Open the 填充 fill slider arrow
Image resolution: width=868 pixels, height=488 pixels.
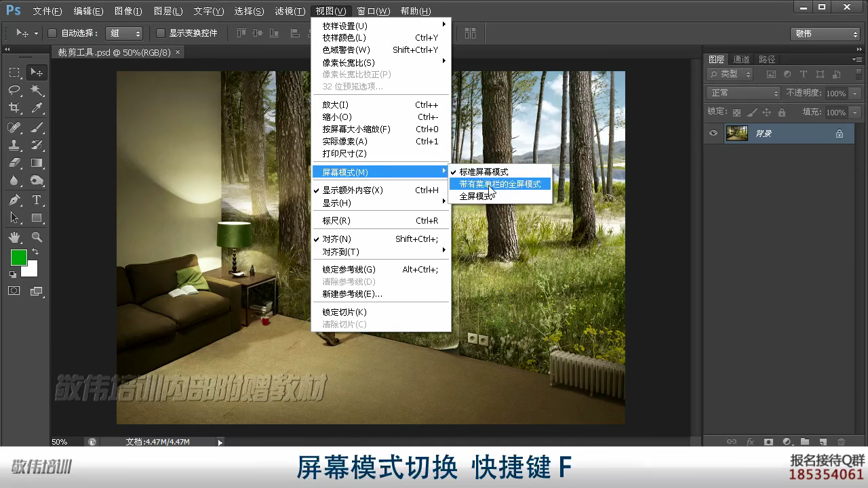pos(854,113)
